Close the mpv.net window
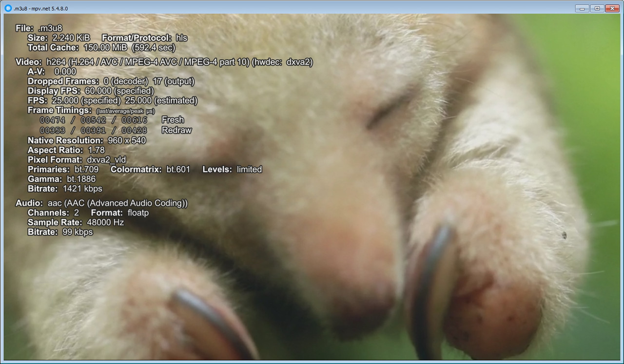Image resolution: width=624 pixels, height=364 pixels. (x=611, y=8)
